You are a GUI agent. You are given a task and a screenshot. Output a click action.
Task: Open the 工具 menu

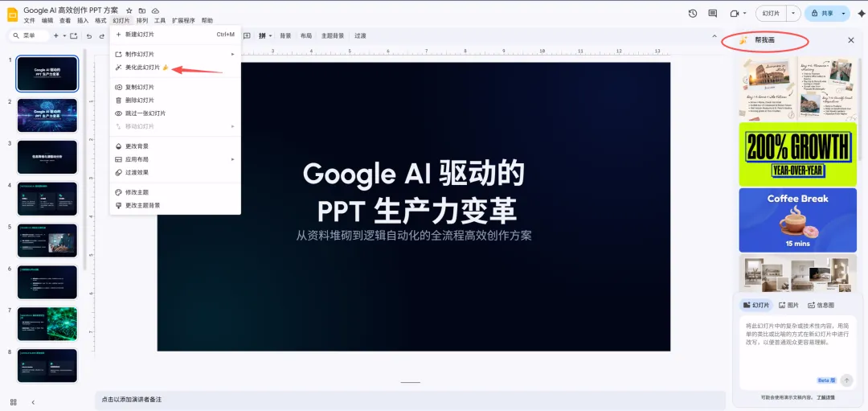[x=160, y=20]
